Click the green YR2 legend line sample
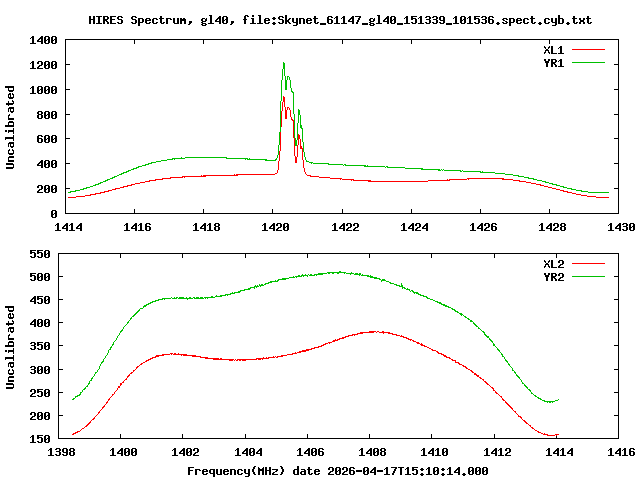Image resolution: width=640 pixels, height=480 pixels. [588, 277]
